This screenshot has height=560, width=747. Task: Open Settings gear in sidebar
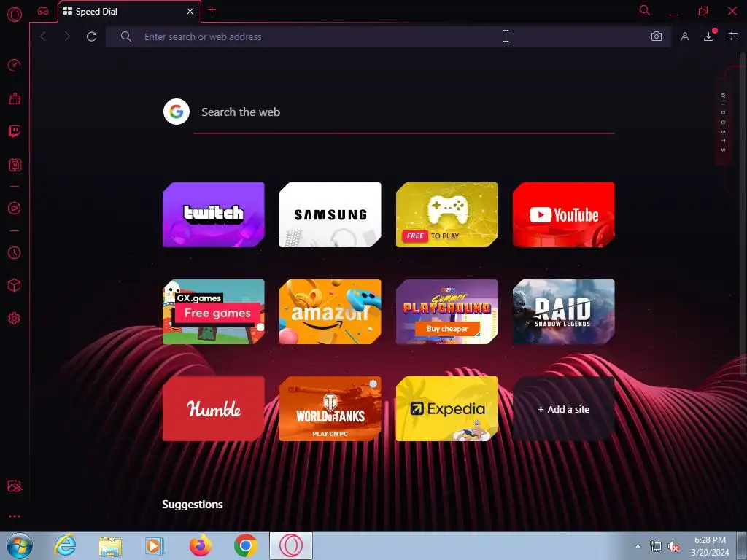(15, 318)
